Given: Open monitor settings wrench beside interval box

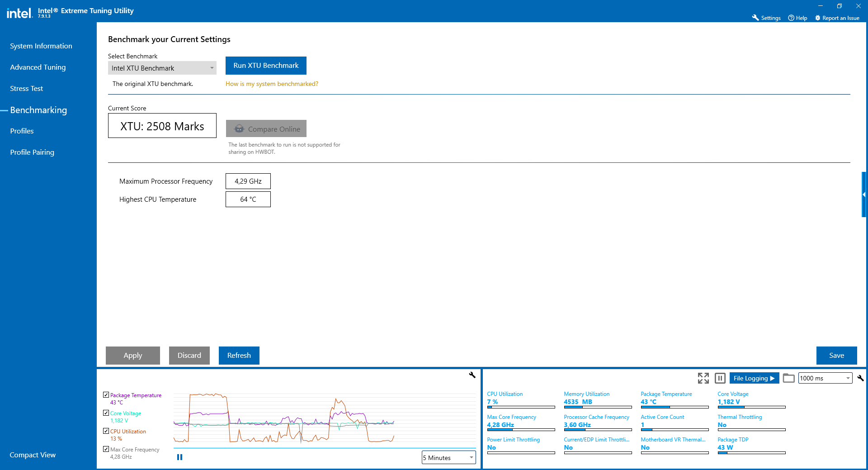Looking at the screenshot, I should pyautogui.click(x=860, y=378).
